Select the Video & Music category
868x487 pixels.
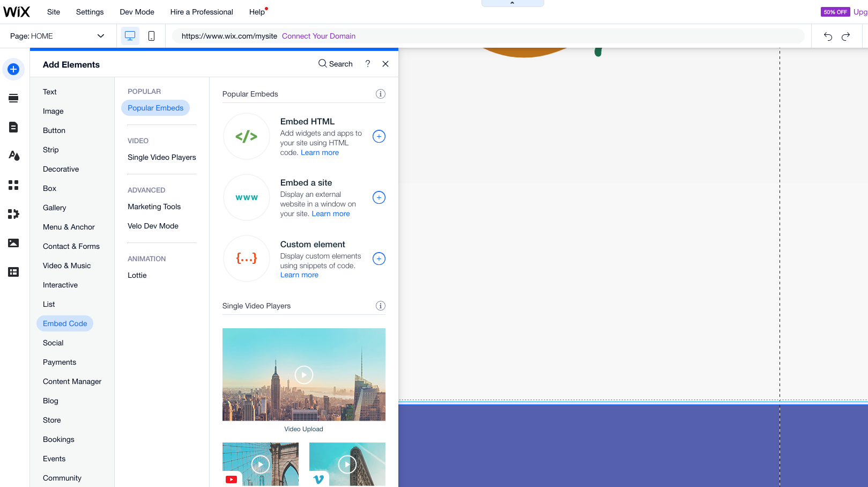67,265
